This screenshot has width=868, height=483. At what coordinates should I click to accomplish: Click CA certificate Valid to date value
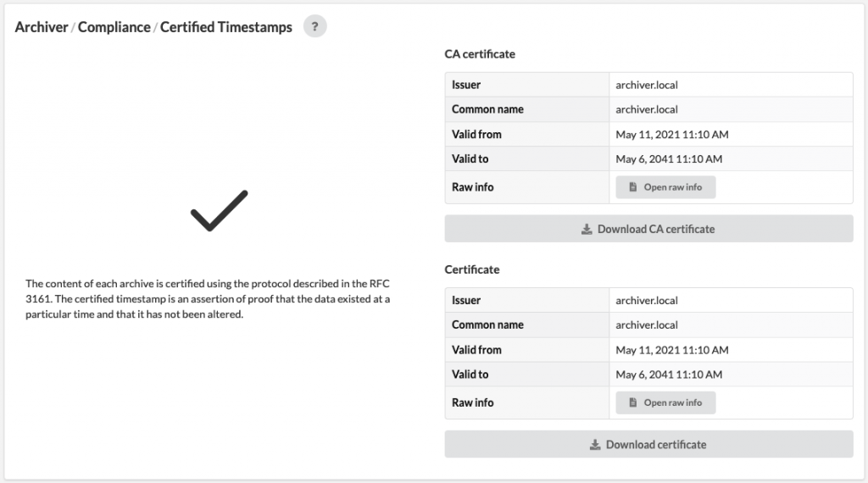coord(669,158)
